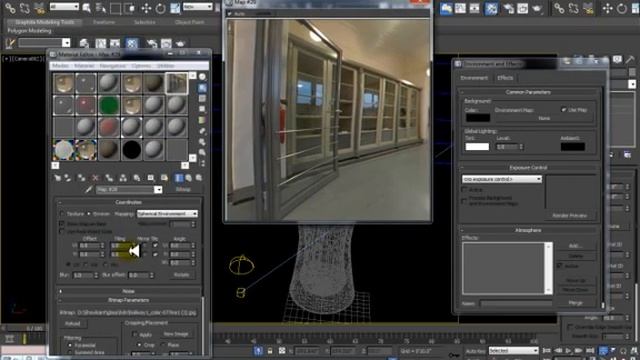The width and height of the screenshot is (640, 360).
Task: Open selection filter dropdown in status bar
Action: [x=513, y=351]
